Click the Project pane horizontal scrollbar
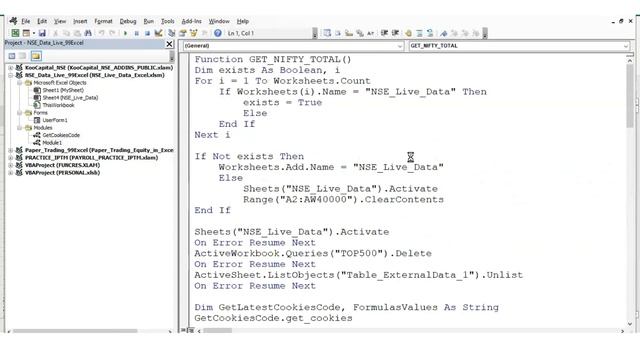The width and height of the screenshot is (640, 360). pos(75,331)
